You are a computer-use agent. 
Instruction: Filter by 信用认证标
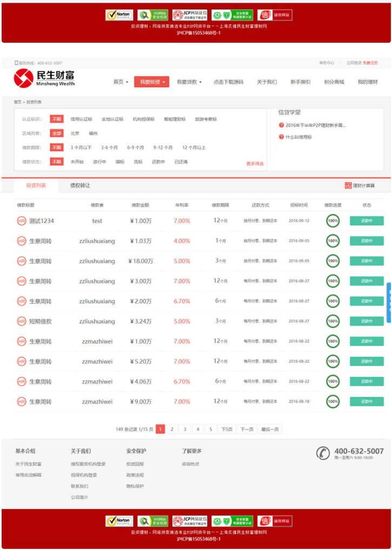pos(81,119)
